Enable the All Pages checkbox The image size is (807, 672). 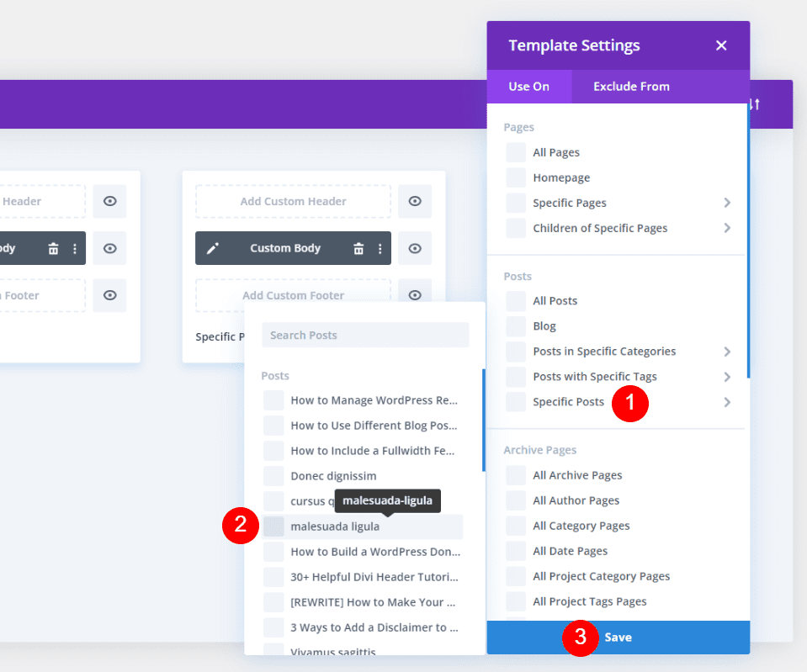click(x=516, y=152)
